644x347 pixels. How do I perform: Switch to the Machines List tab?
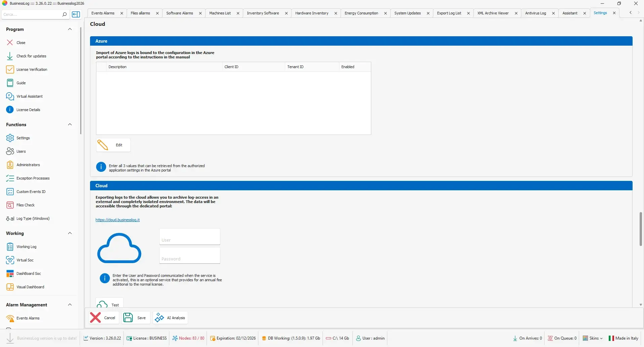click(220, 13)
